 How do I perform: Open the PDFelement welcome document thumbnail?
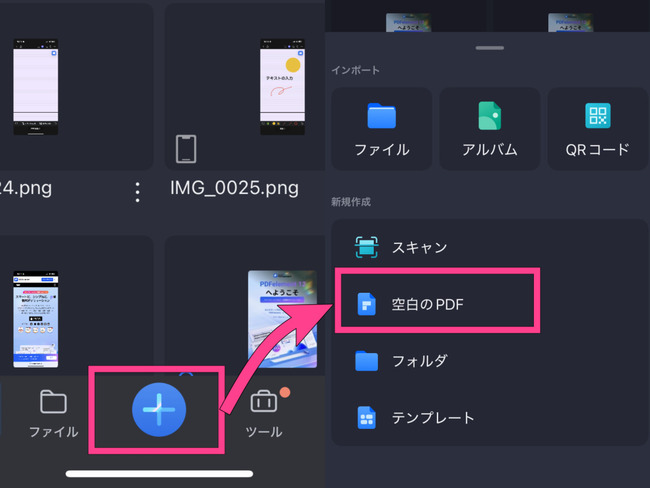point(282,319)
